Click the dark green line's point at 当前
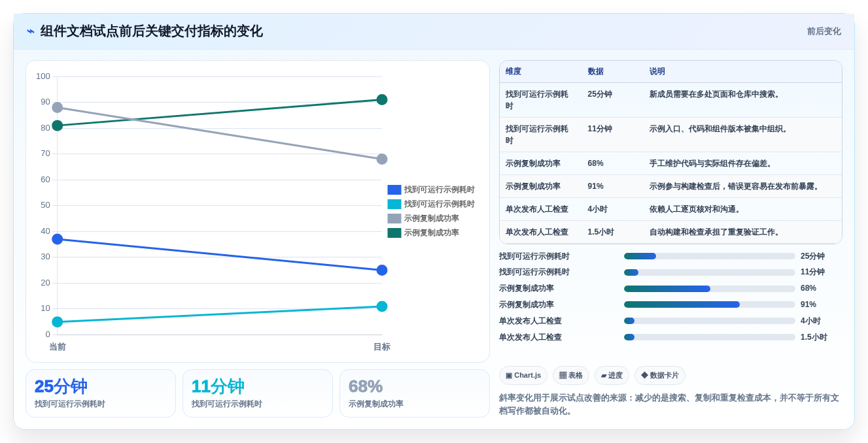Screen dimensions: 868x443 click(58, 125)
